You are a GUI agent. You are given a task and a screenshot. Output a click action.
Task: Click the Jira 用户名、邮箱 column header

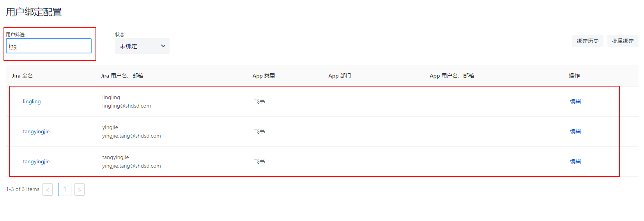[x=122, y=76]
